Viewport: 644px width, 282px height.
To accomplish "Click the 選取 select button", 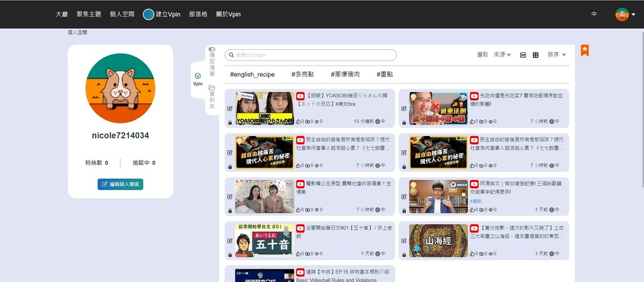I will pos(482,55).
